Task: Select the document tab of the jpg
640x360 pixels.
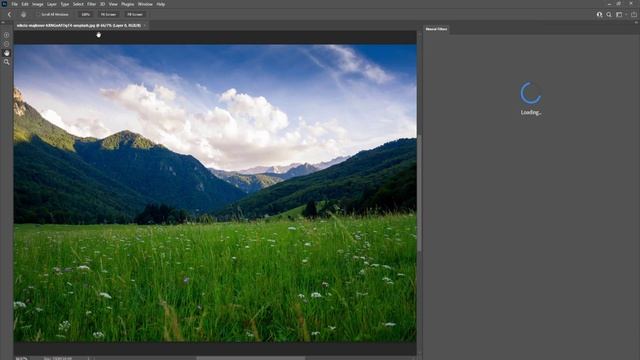Action: pos(79,25)
